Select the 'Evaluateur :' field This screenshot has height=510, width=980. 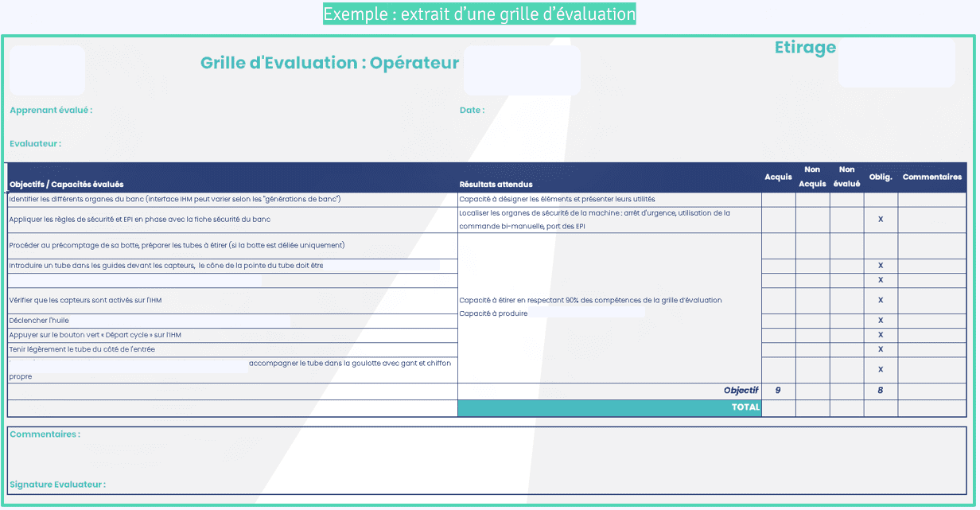coord(35,144)
